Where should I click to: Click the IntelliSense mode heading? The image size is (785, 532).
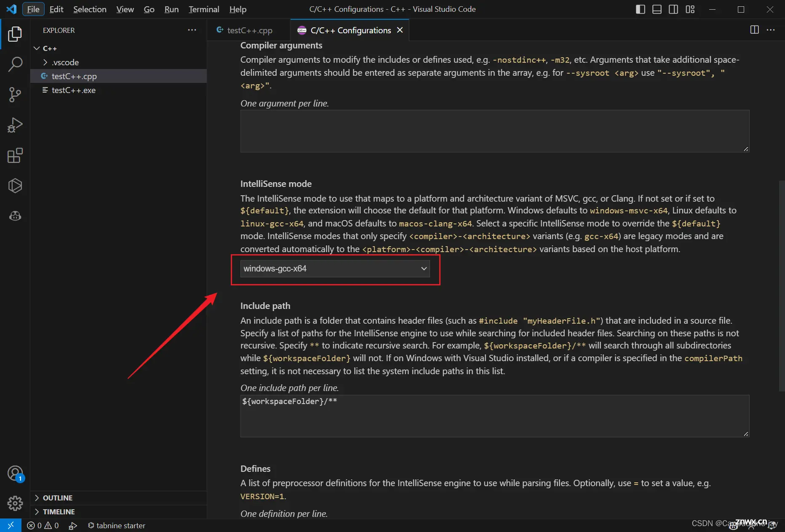pos(276,184)
